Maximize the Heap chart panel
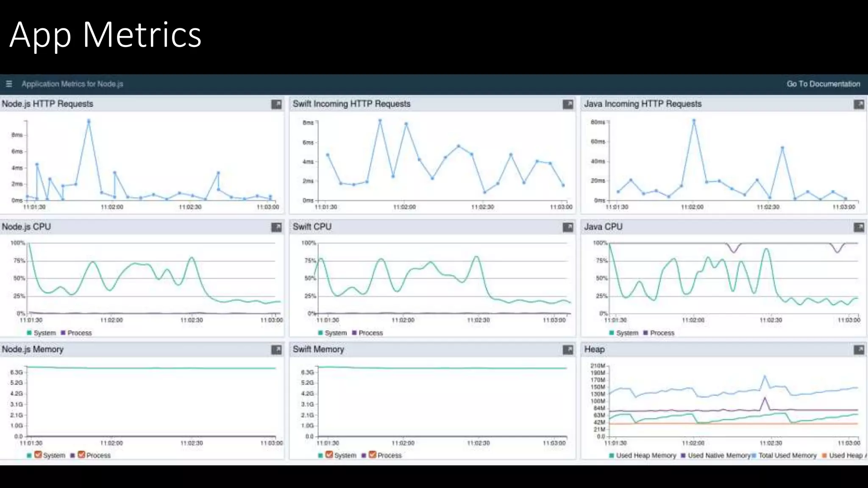The width and height of the screenshot is (868, 488). point(859,350)
